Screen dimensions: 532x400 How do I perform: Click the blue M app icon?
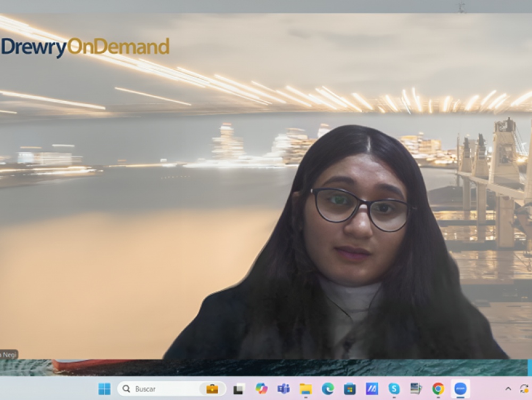click(x=372, y=389)
